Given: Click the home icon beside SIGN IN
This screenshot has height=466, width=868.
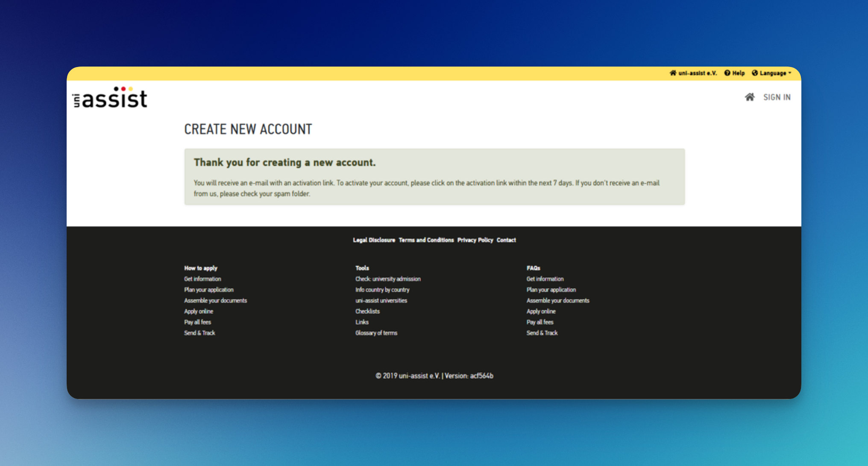Looking at the screenshot, I should (x=750, y=97).
